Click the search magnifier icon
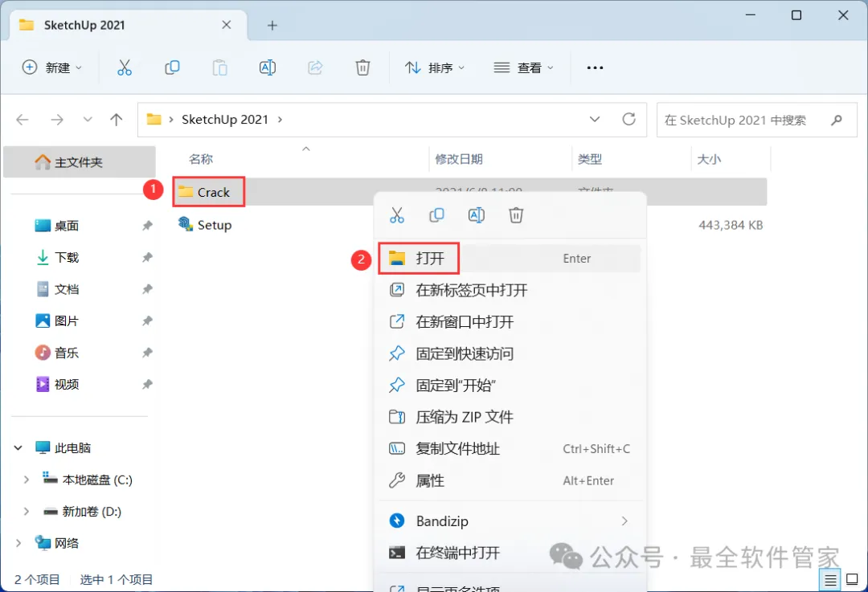868x592 pixels. tap(837, 120)
